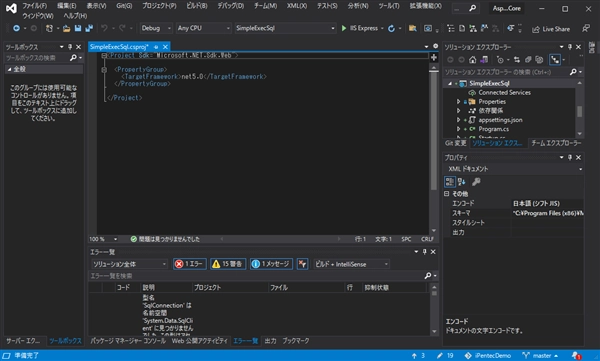Open the ファイル(F) menu
The width and height of the screenshot is (600, 361).
click(x=34, y=6)
